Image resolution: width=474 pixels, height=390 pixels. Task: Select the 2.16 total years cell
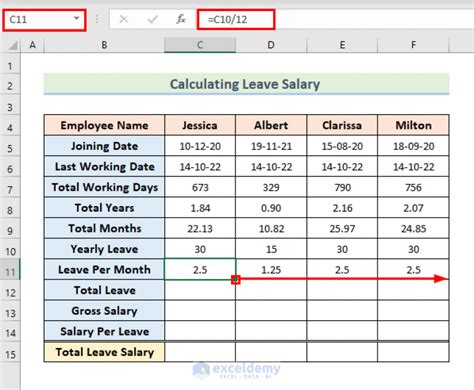(x=342, y=208)
